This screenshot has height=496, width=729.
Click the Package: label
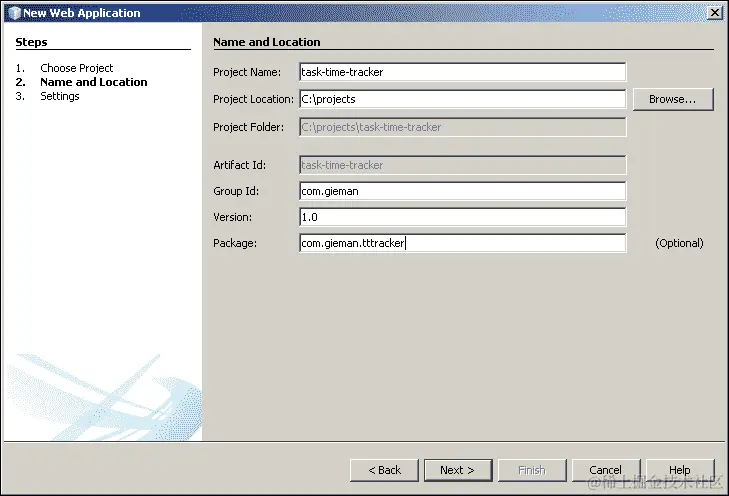coord(235,243)
